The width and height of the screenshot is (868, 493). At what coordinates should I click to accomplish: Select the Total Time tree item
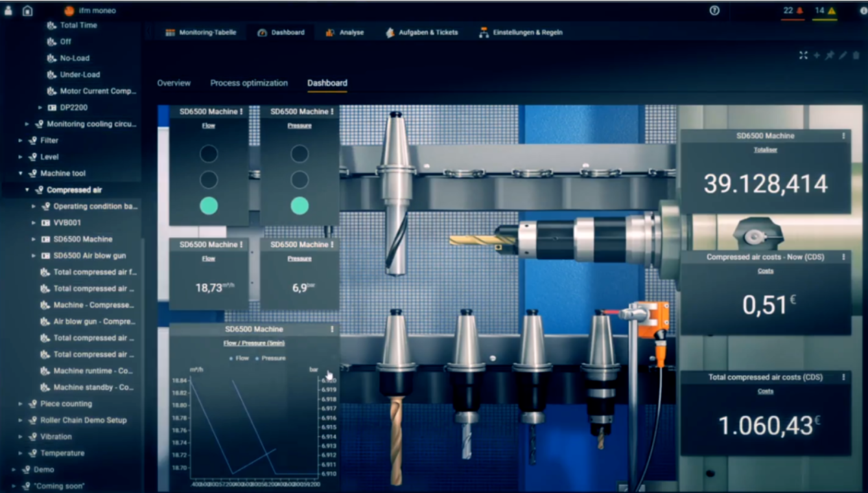click(73, 25)
